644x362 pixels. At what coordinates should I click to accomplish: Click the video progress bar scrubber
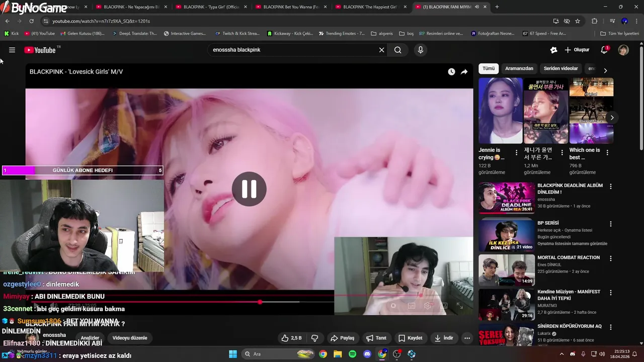260,302
